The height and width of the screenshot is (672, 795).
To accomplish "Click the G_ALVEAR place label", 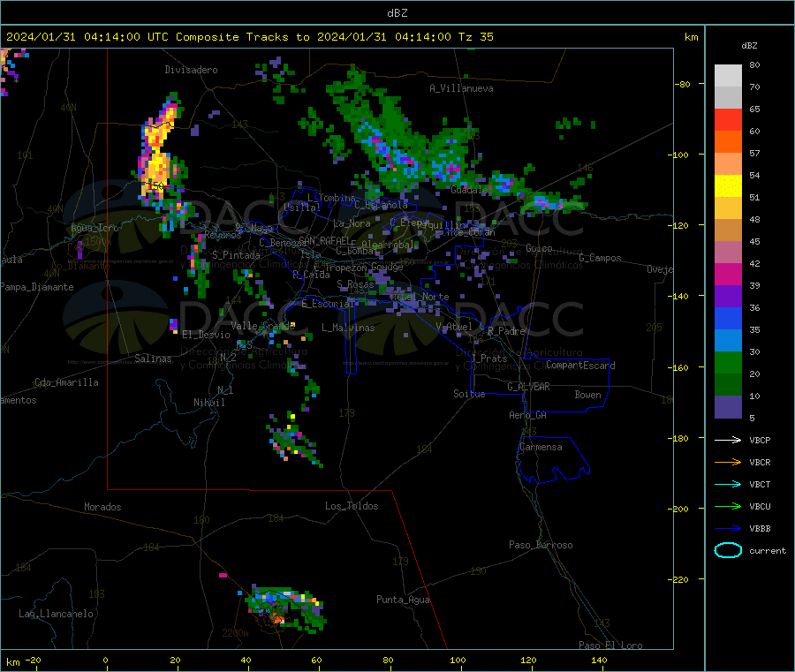I will point(528,387).
